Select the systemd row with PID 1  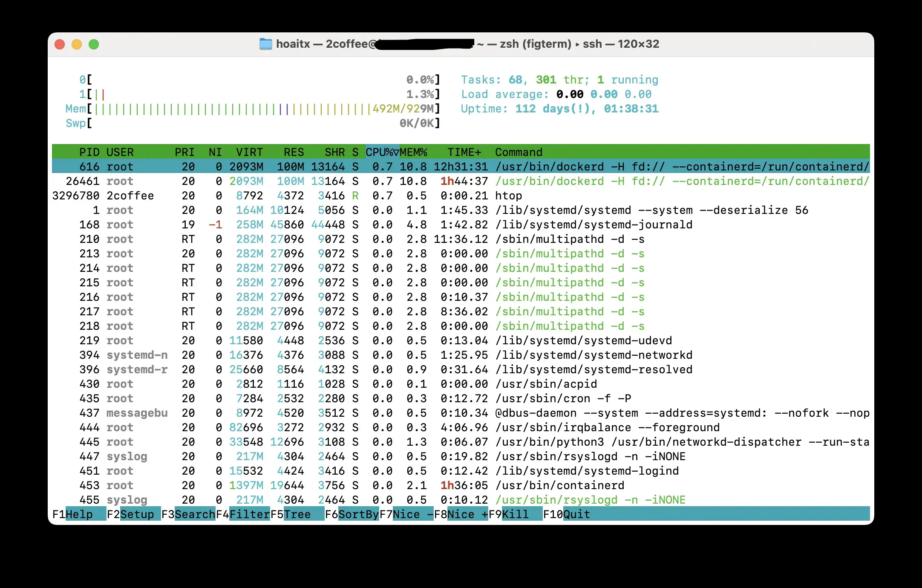pos(461,210)
